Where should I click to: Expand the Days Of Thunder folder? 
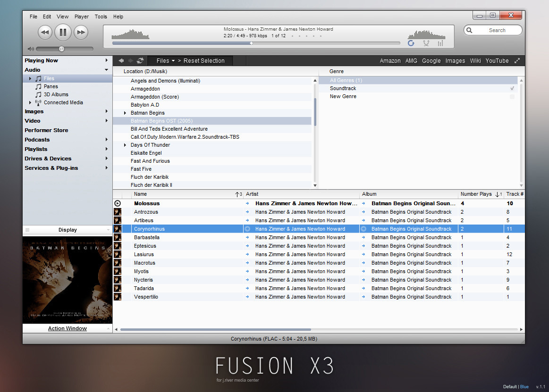pos(125,145)
